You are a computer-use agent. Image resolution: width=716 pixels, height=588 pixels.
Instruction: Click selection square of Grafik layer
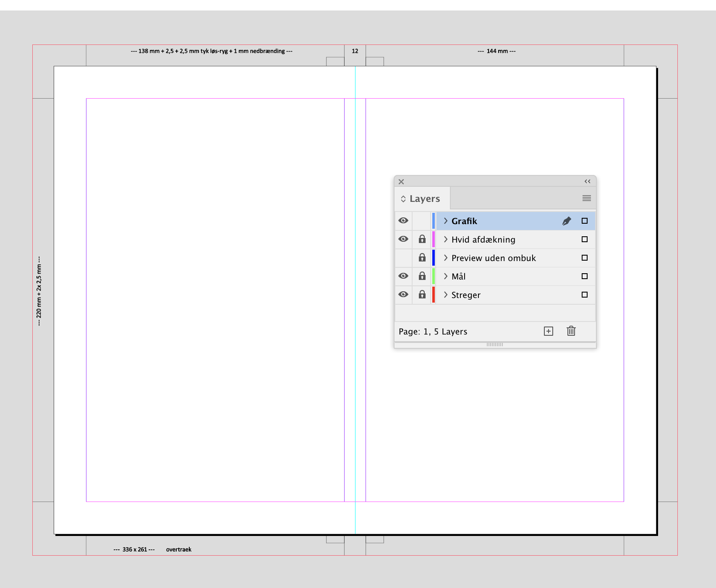(585, 221)
